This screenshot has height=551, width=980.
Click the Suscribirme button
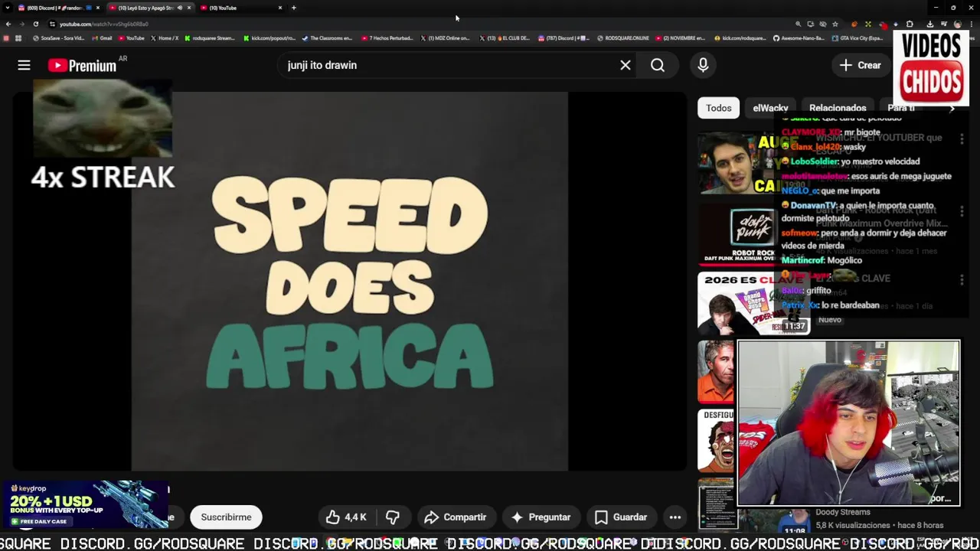tap(226, 517)
